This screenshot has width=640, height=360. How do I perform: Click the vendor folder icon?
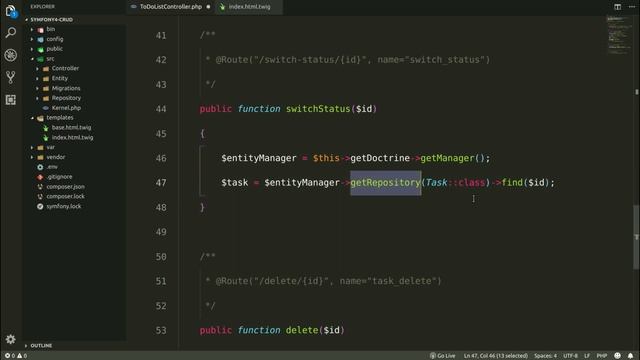click(x=40, y=157)
